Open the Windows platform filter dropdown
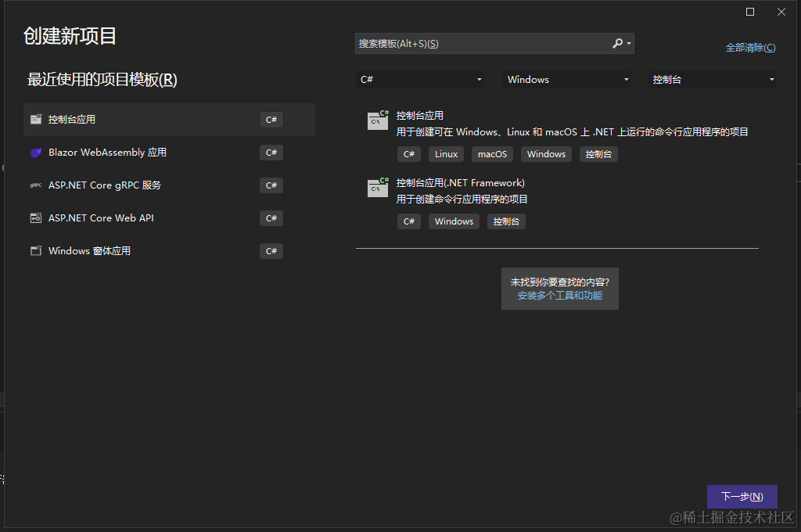The height and width of the screenshot is (532, 801). click(x=567, y=80)
